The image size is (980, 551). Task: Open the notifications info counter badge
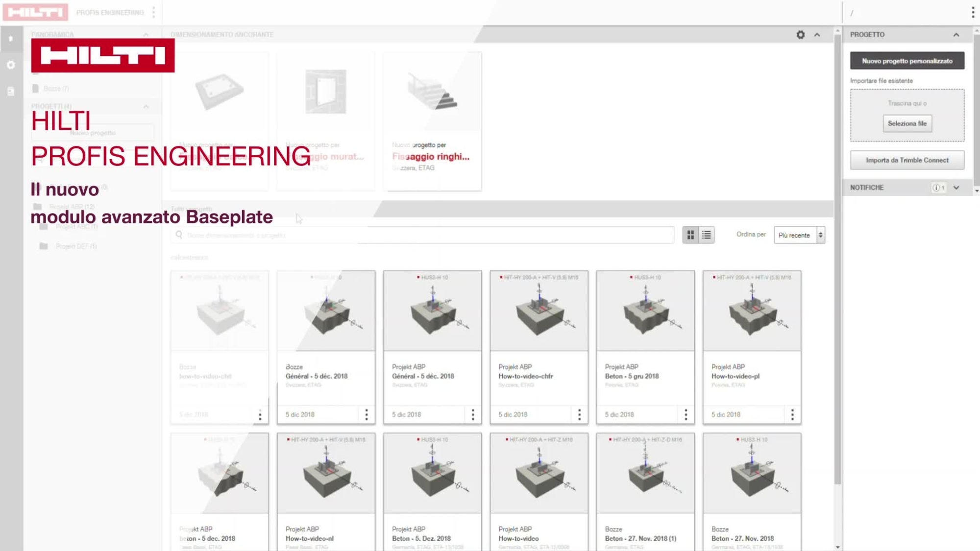click(x=938, y=188)
